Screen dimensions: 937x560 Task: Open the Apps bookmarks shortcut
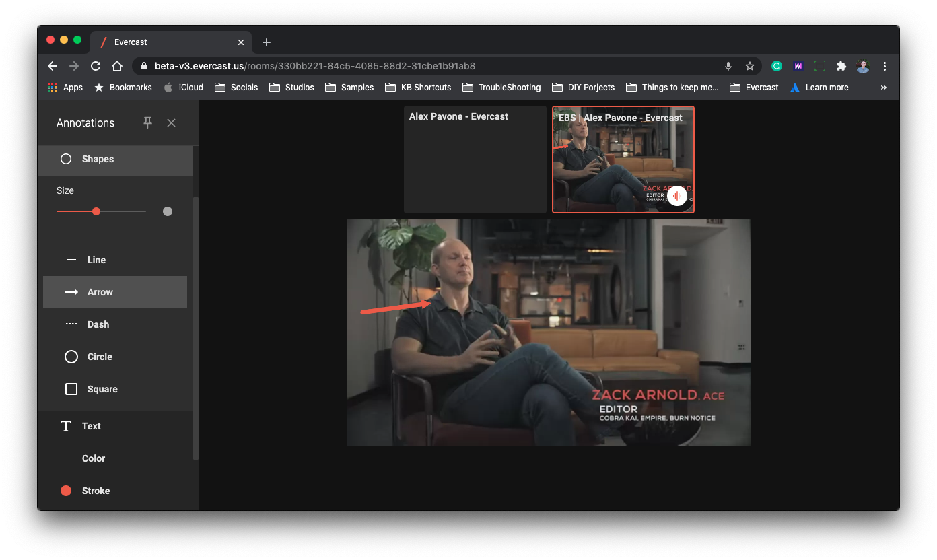tap(65, 87)
